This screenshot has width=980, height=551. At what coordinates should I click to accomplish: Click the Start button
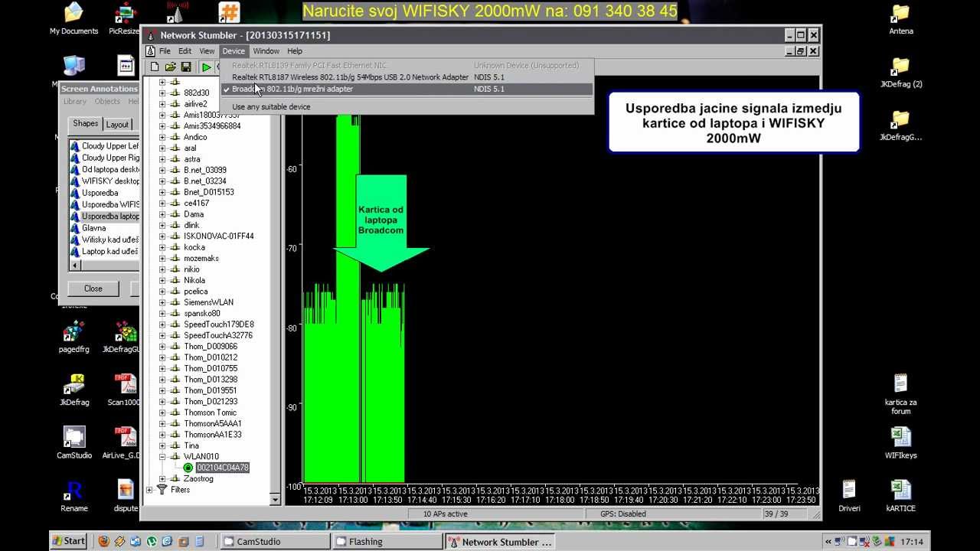[x=68, y=541]
